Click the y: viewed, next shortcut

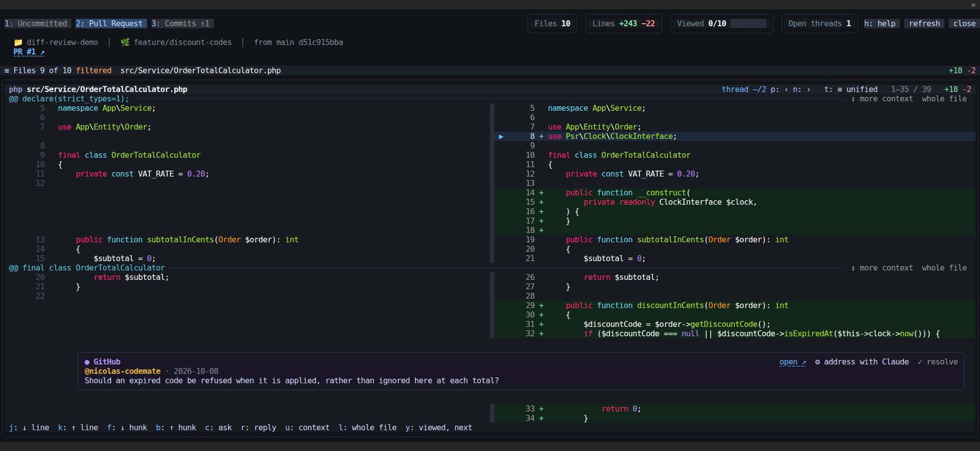(x=439, y=428)
